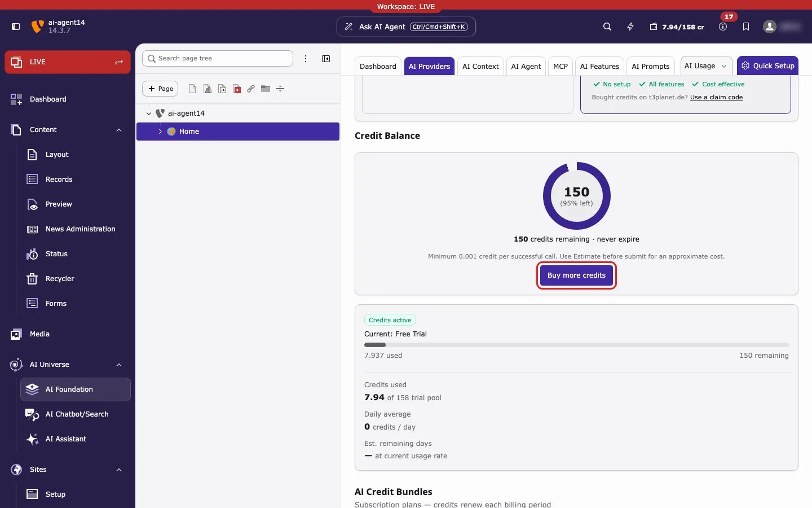Click the credits counter 7.94/158 cr
The width and height of the screenshot is (812, 508).
[677, 27]
